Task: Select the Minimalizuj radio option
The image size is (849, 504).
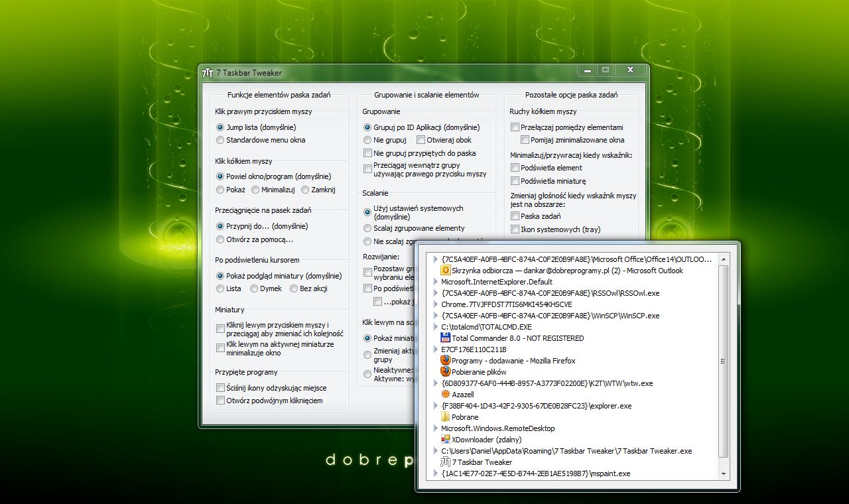Action: tap(255, 190)
